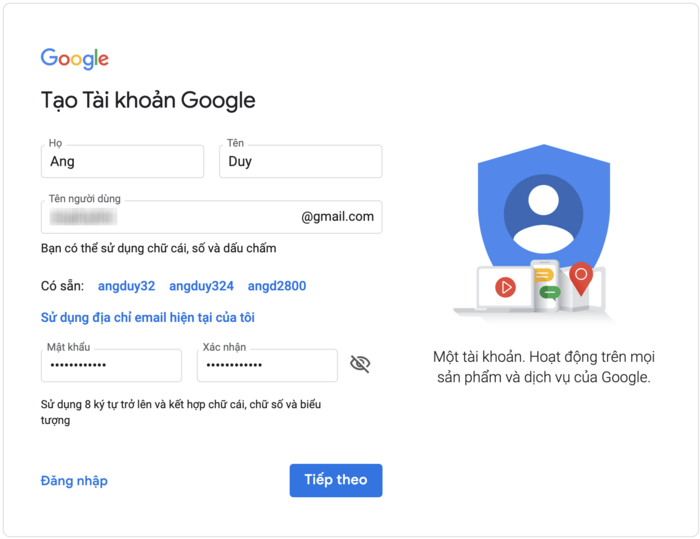The width and height of the screenshot is (700, 539).
Task: Choose suggested username angduy32
Action: (126, 286)
